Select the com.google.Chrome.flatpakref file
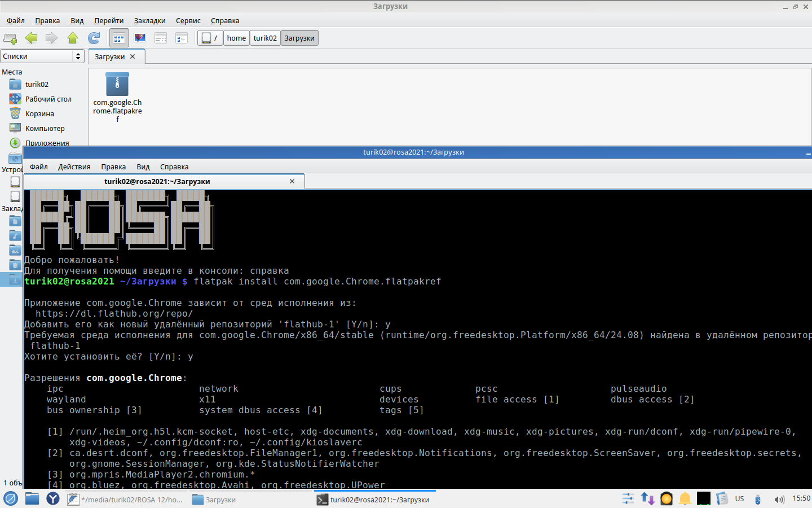This screenshot has width=812, height=508. click(117, 97)
